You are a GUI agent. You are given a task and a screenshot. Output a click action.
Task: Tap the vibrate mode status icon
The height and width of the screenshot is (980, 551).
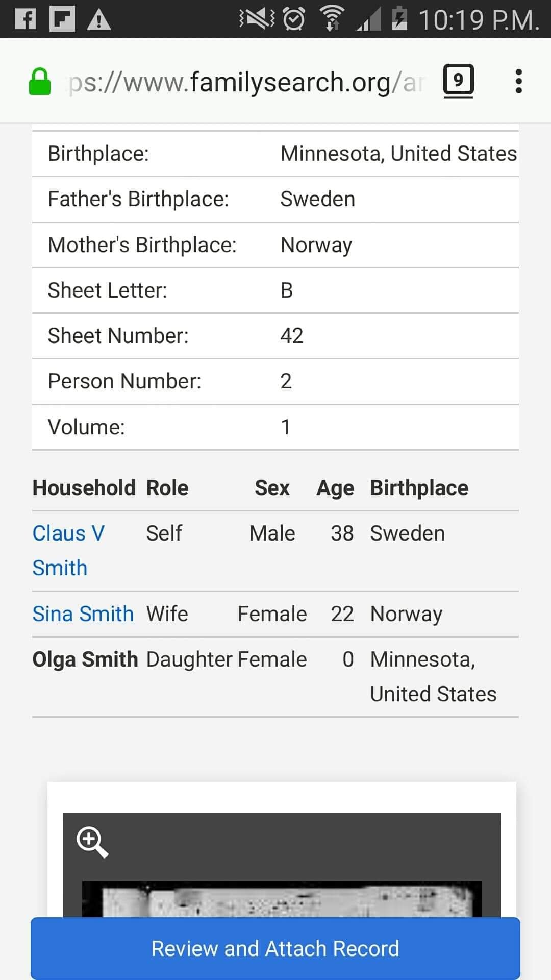pos(256,19)
